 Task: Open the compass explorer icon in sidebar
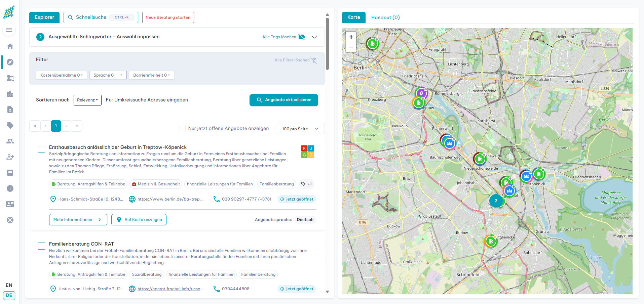(10, 62)
